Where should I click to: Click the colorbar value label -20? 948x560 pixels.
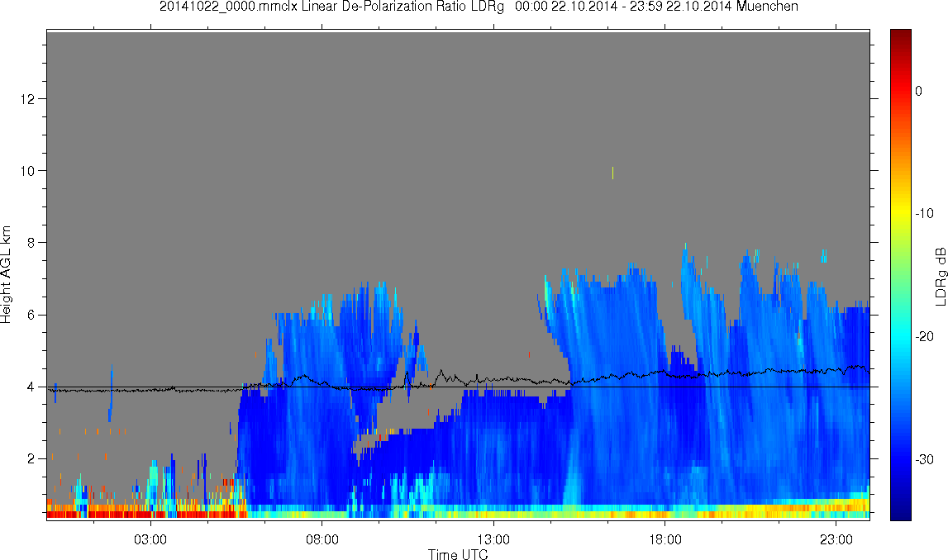click(924, 336)
